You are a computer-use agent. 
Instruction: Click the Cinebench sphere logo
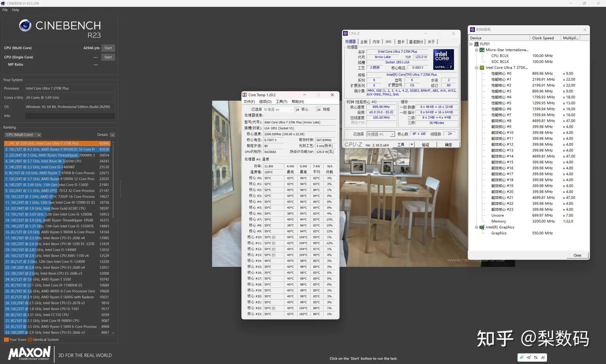(25, 26)
